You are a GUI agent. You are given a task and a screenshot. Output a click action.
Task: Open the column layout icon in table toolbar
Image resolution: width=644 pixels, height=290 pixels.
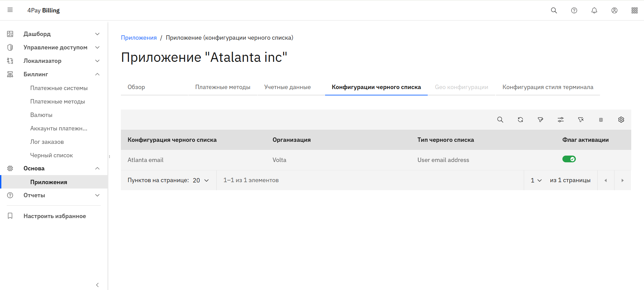pyautogui.click(x=601, y=120)
